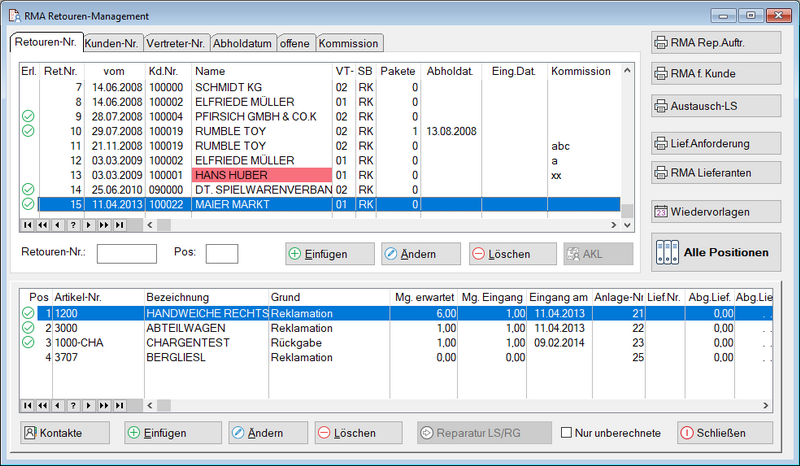Switch to Kunden-Nr. tab
800x466 pixels.
111,43
